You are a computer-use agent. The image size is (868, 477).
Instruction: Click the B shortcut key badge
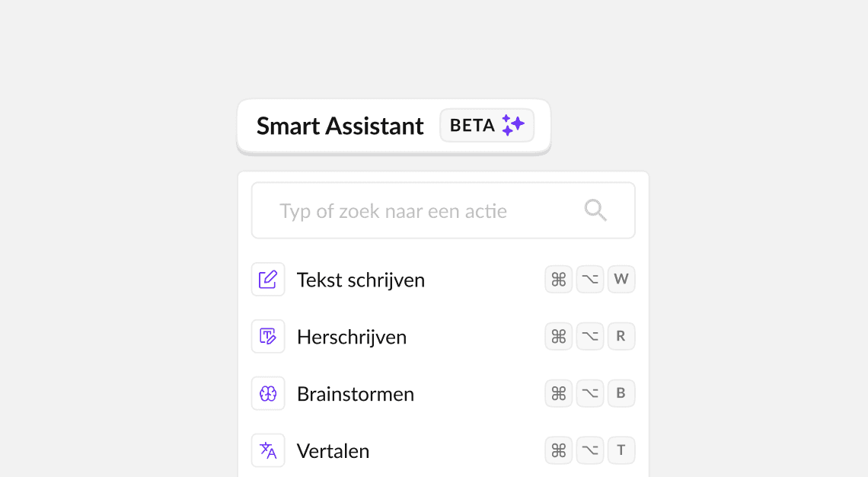tap(621, 393)
